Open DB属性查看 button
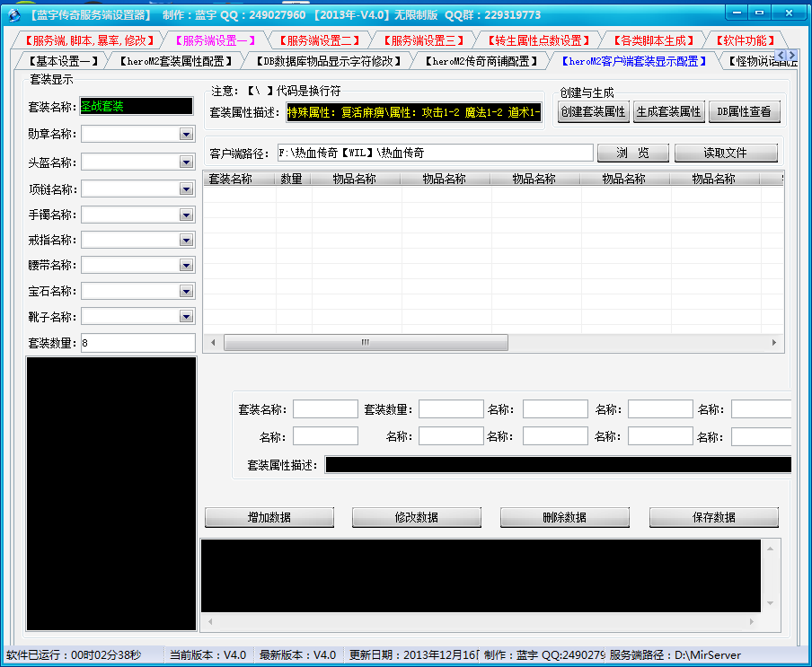812x667 pixels. pyautogui.click(x=744, y=112)
